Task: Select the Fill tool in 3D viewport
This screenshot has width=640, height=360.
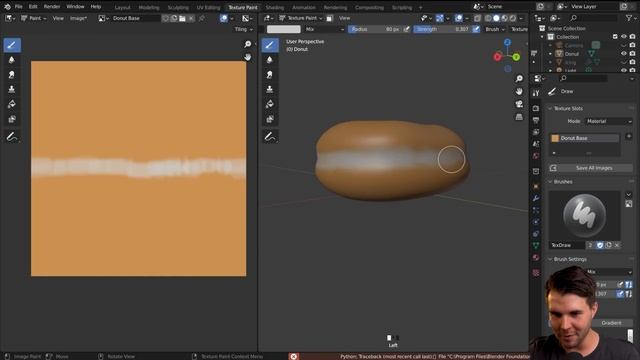Action: (270, 104)
